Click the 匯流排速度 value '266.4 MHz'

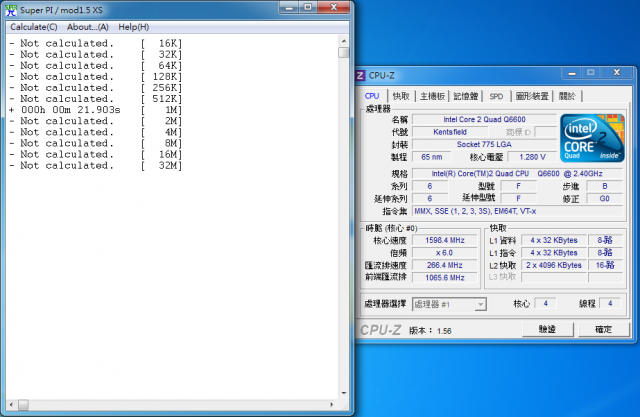445,265
